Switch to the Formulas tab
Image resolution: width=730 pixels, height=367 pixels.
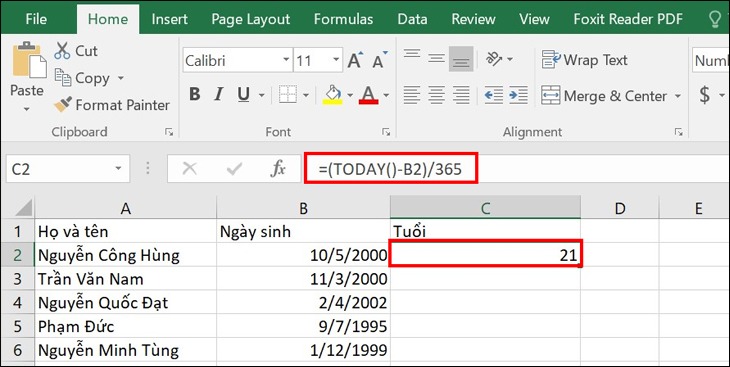coord(343,19)
